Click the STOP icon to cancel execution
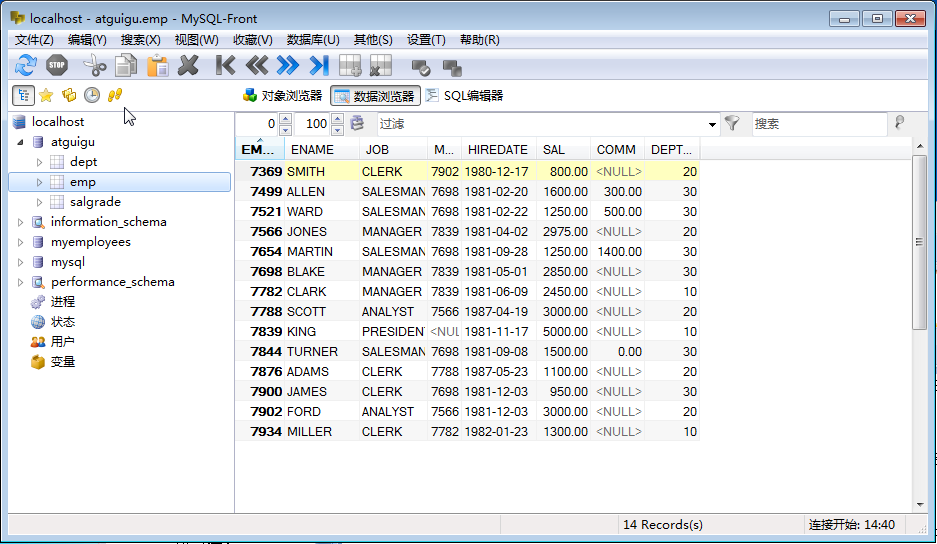The width and height of the screenshot is (937, 544). (x=57, y=65)
